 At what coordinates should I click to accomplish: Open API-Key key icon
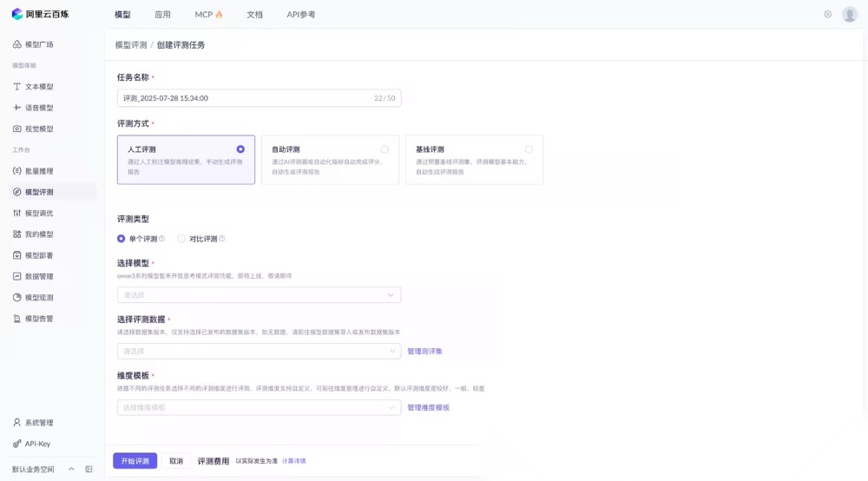[17, 444]
